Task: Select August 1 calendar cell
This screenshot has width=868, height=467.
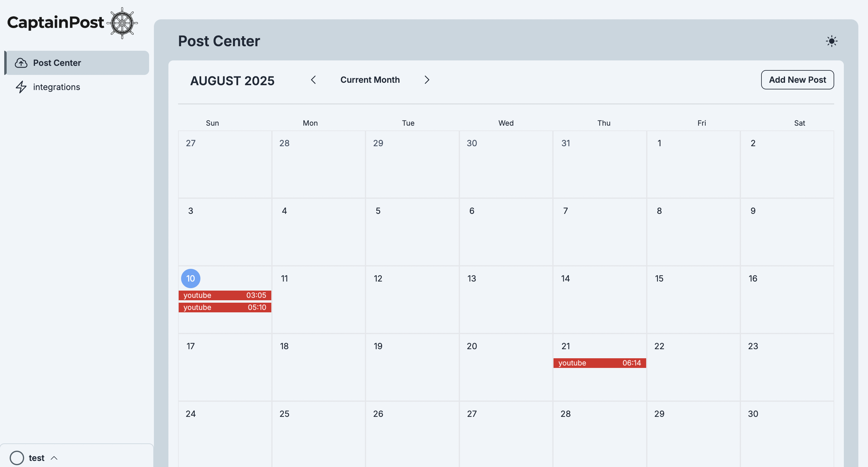Action: pos(693,165)
